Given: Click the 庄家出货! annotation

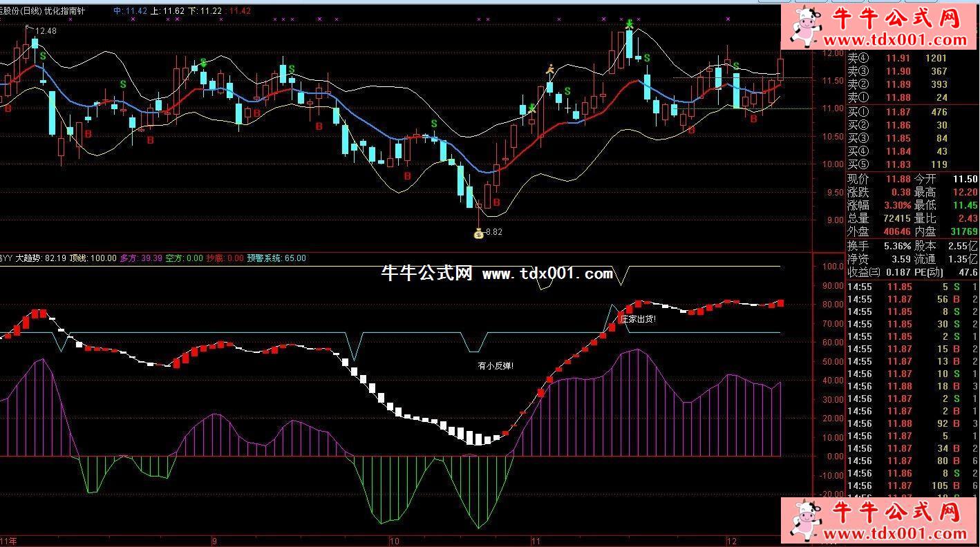Looking at the screenshot, I should click(x=639, y=319).
